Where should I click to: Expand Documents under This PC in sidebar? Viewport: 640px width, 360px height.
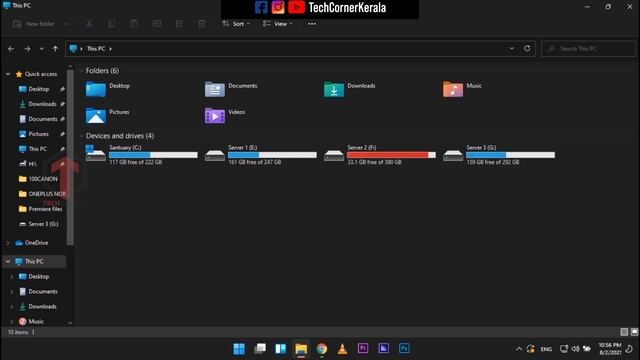[11, 291]
